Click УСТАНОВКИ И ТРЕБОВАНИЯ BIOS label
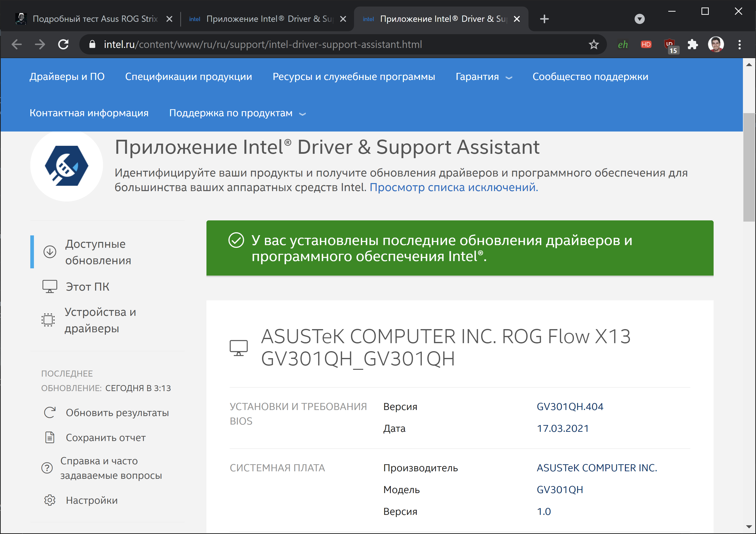756x534 pixels. 298,414
